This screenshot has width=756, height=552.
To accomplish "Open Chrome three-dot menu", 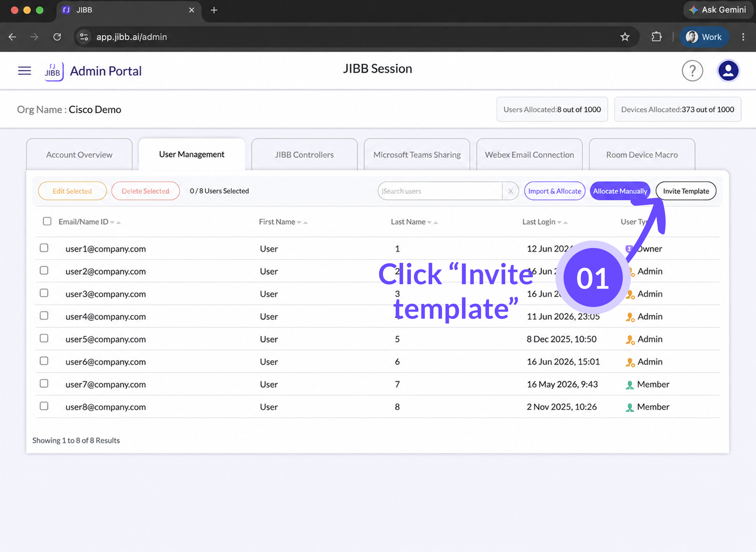I will coord(743,37).
